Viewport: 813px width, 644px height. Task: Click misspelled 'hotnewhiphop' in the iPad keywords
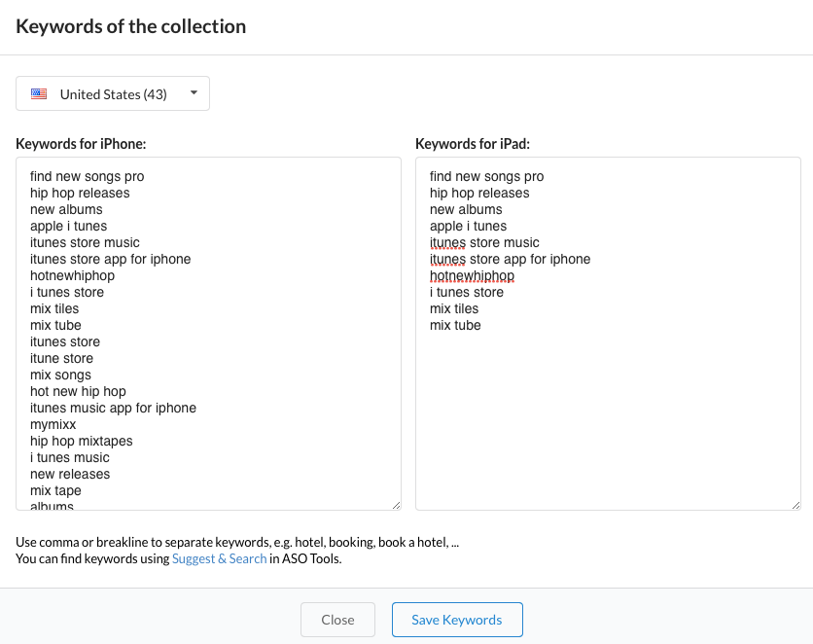click(x=472, y=275)
